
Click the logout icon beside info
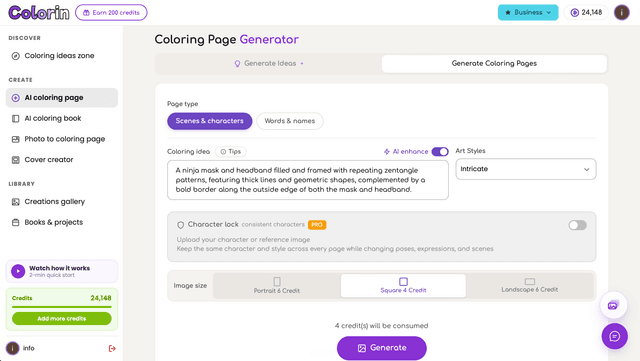coord(112,348)
